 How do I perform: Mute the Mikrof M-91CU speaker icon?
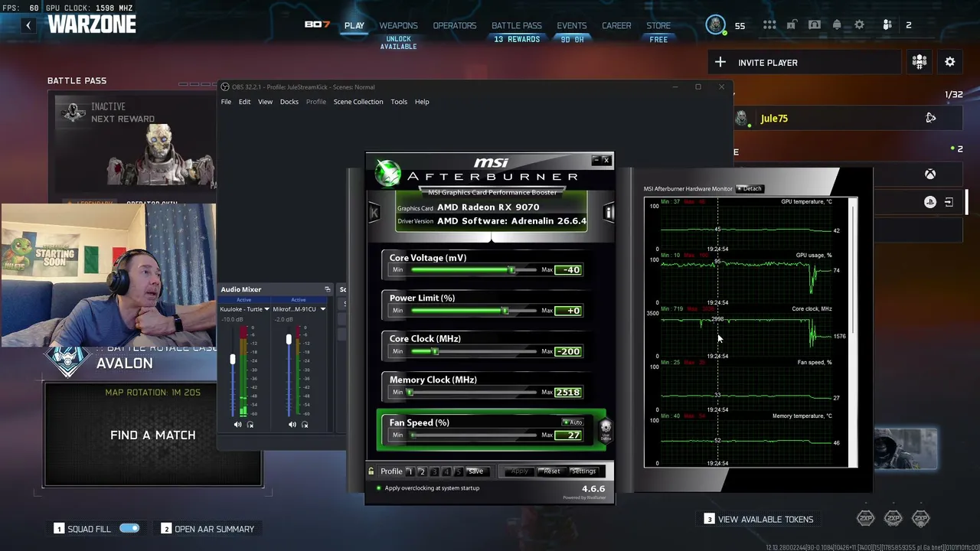pos(292,425)
